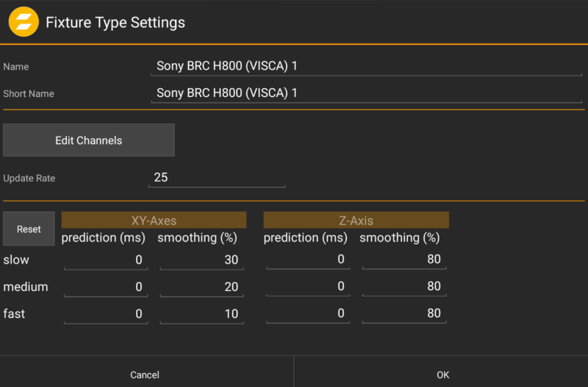Click the Update Rate field
Viewport: 588px width, 387px height.
pyautogui.click(x=217, y=178)
